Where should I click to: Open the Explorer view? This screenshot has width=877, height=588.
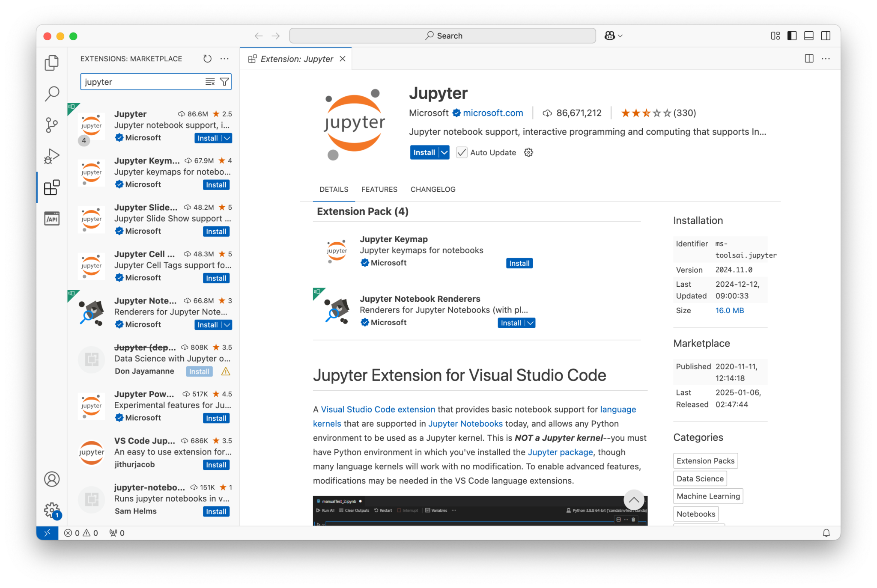52,62
